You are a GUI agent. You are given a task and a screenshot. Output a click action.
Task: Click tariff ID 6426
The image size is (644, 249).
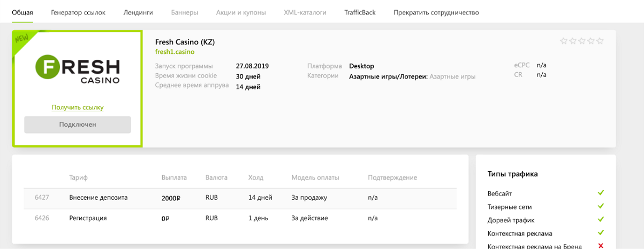click(x=42, y=218)
